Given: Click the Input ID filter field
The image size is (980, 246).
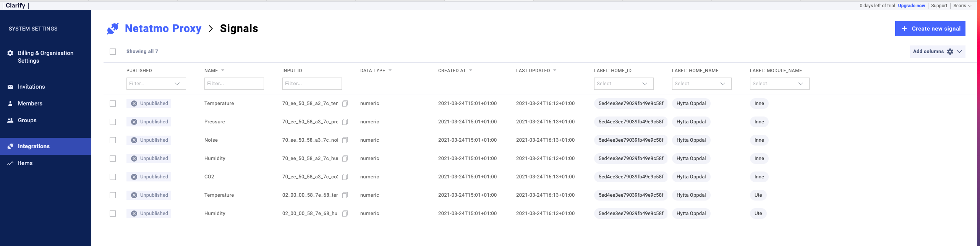Looking at the screenshot, I should (312, 84).
